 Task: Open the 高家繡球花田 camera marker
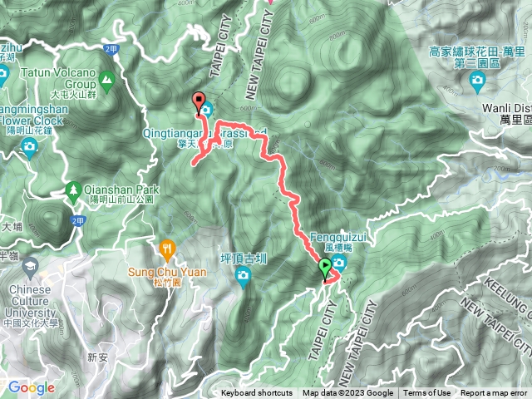point(477,82)
